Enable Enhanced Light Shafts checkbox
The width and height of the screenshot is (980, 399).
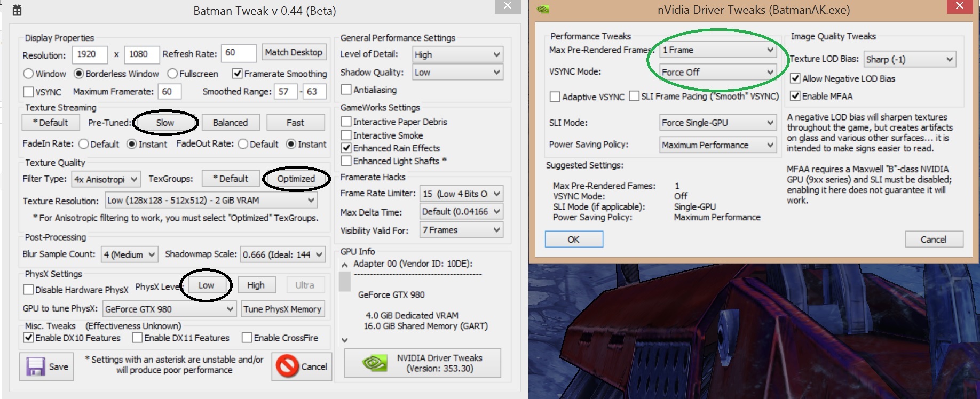[x=346, y=161]
